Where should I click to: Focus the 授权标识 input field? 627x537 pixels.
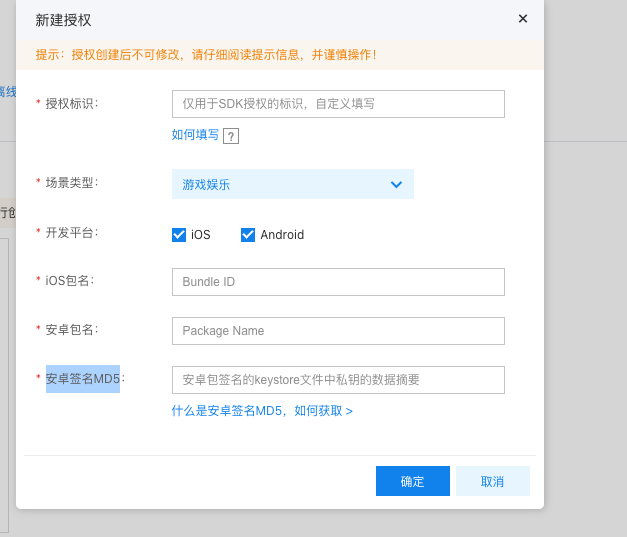click(x=338, y=104)
